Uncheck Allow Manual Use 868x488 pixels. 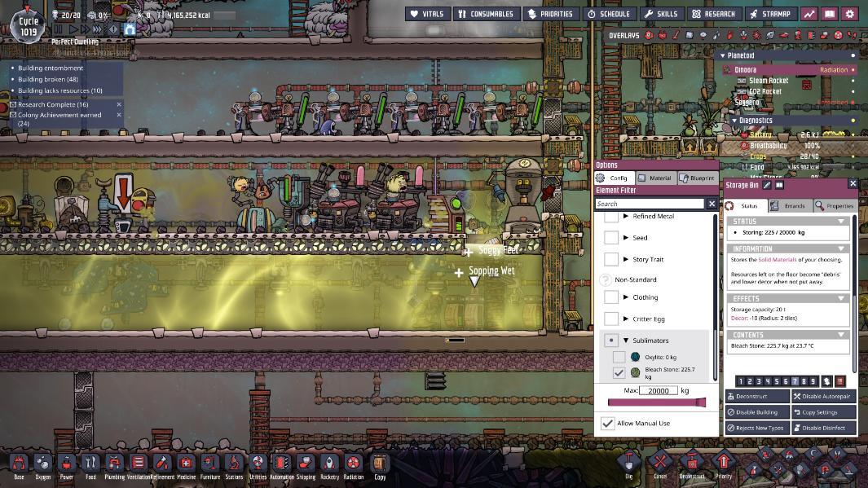[608, 424]
